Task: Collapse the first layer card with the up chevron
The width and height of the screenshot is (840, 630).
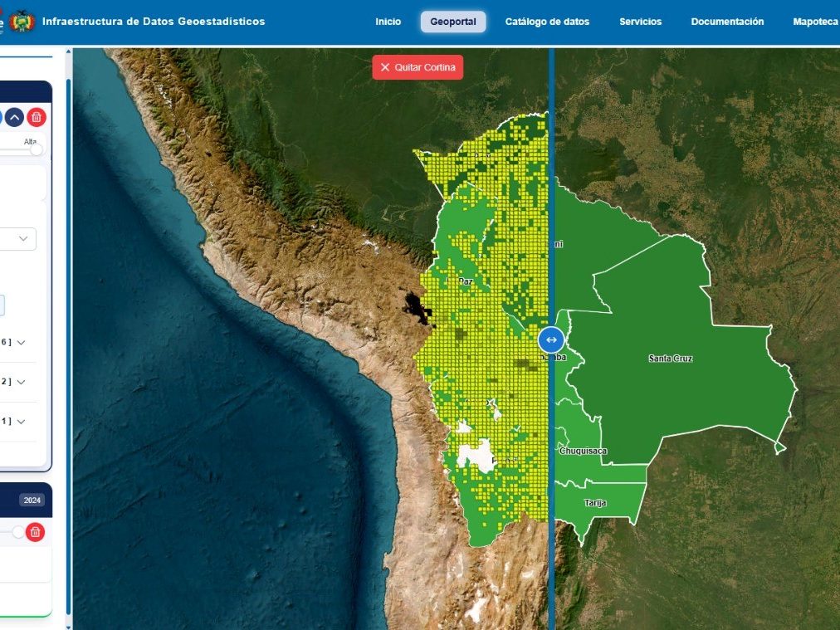Action: [15, 117]
